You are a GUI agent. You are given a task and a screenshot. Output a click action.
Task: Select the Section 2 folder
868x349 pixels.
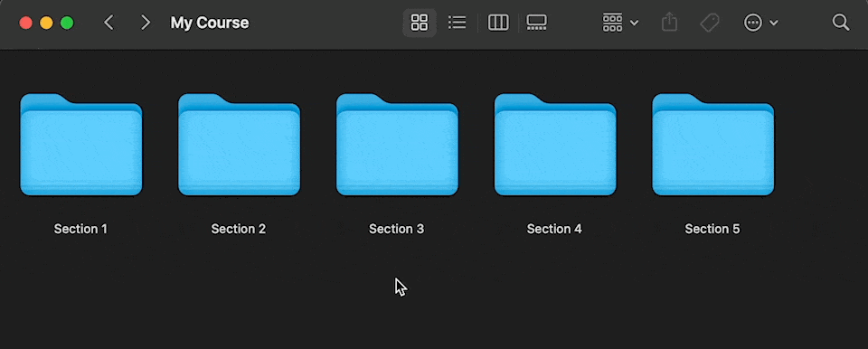tap(239, 145)
